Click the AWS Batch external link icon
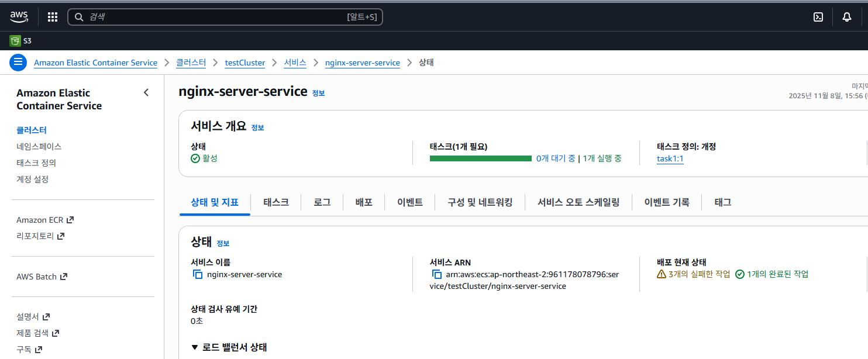The width and height of the screenshot is (868, 359). [x=64, y=277]
